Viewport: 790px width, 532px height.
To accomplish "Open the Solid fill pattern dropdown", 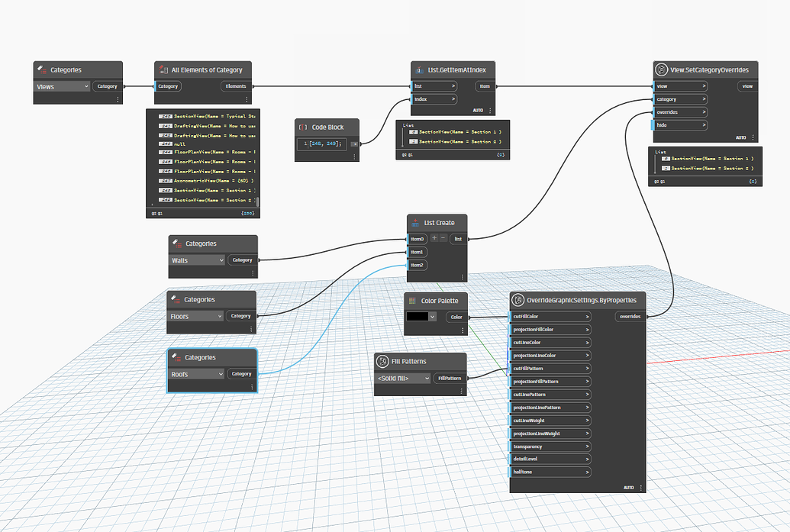I will [403, 379].
